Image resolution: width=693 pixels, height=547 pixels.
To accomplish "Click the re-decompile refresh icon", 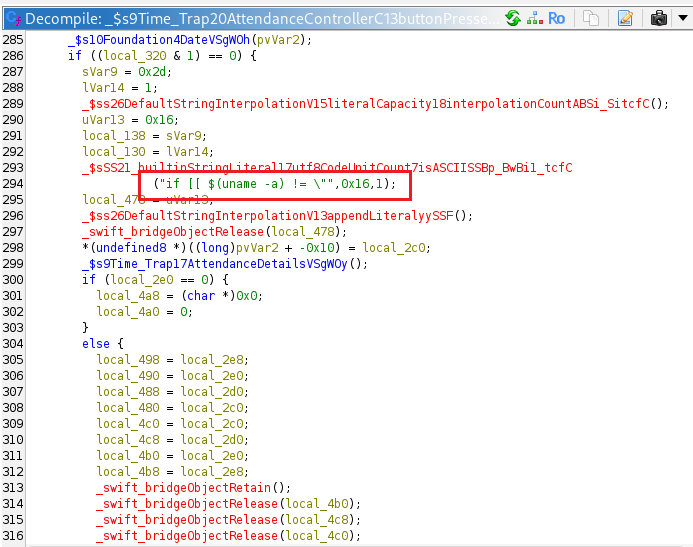I will [513, 18].
